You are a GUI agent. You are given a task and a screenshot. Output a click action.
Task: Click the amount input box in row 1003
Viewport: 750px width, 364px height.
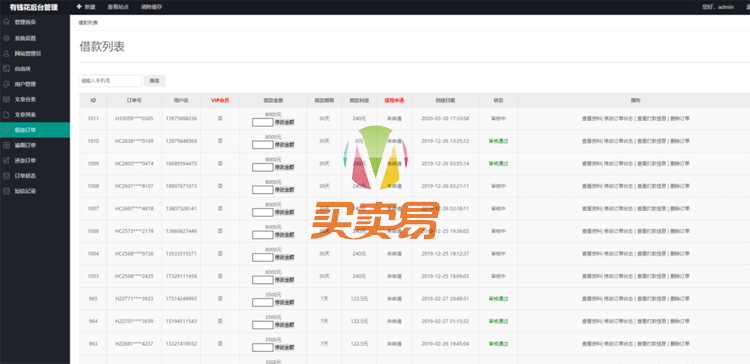point(263,279)
